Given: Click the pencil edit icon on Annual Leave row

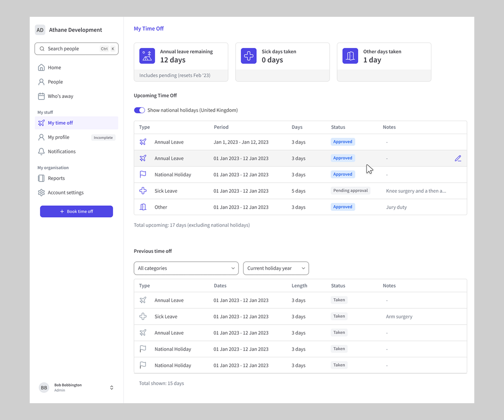Looking at the screenshot, I should click(458, 158).
